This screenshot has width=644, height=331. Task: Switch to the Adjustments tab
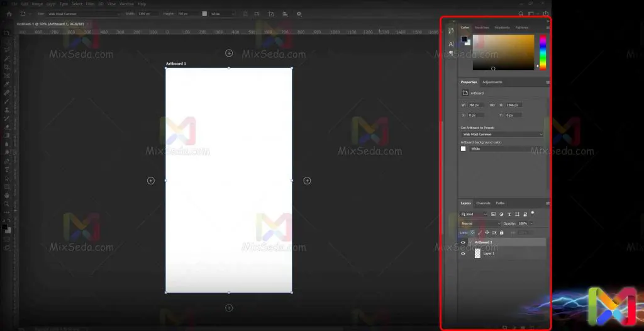492,82
